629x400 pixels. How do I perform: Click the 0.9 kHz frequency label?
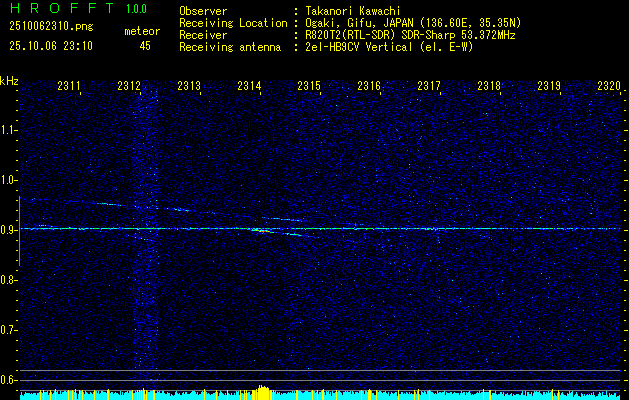coord(8,230)
